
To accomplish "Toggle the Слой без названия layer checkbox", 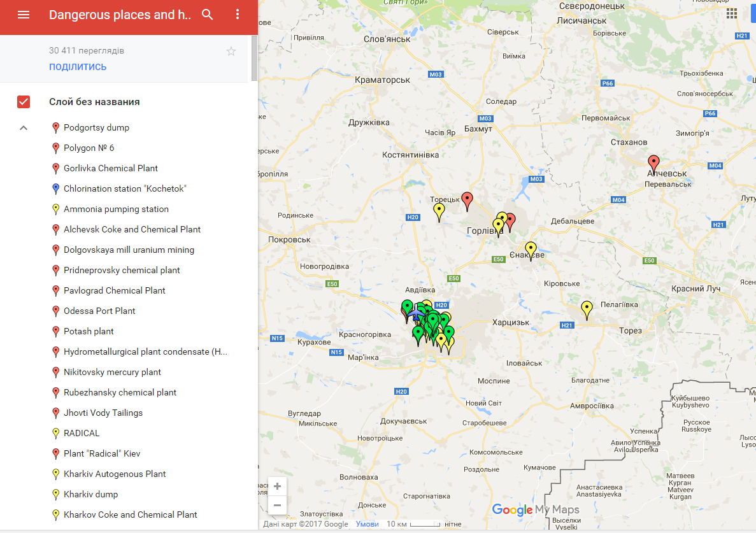I will pos(23,102).
